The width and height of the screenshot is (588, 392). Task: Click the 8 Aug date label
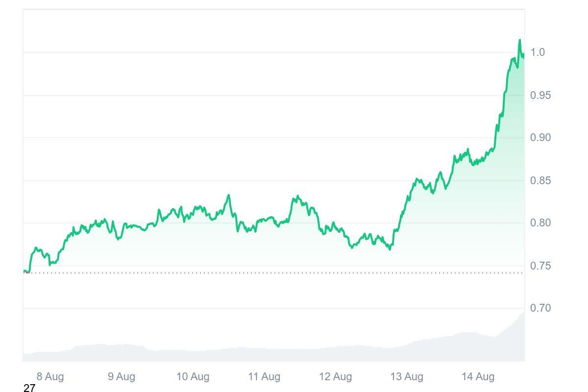(x=50, y=377)
